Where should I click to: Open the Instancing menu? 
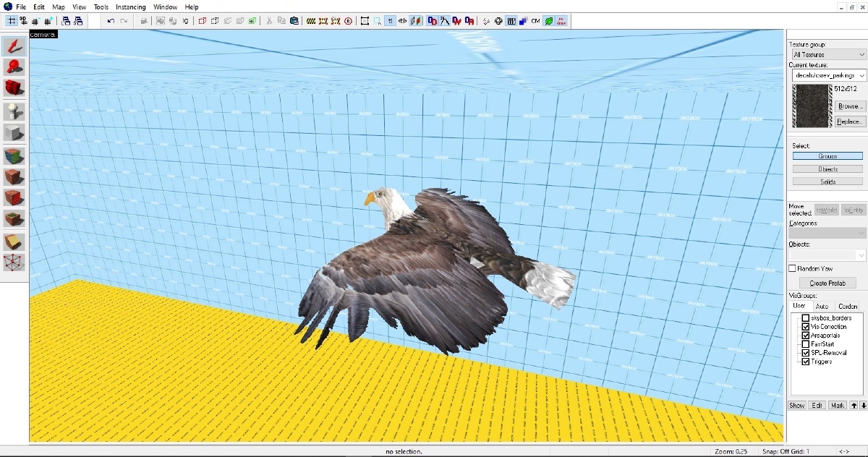point(130,7)
